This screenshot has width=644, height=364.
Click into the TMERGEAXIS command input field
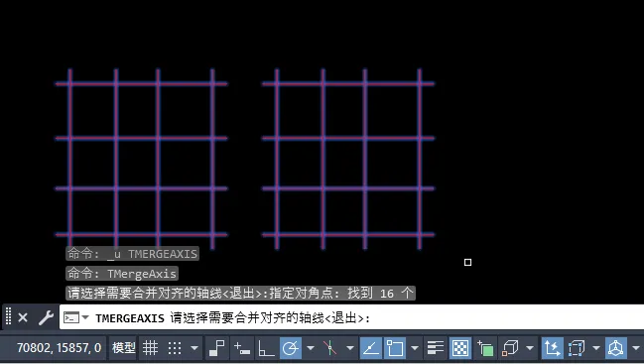click(x=351, y=317)
